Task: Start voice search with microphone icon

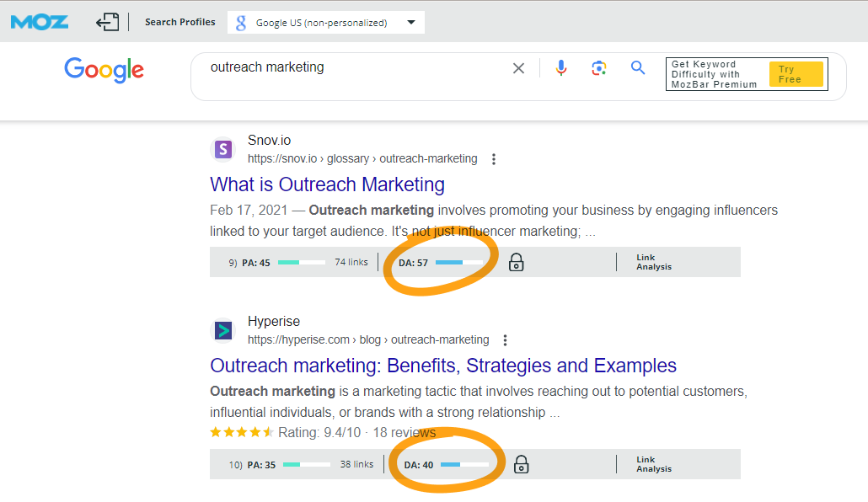Action: pyautogui.click(x=561, y=68)
